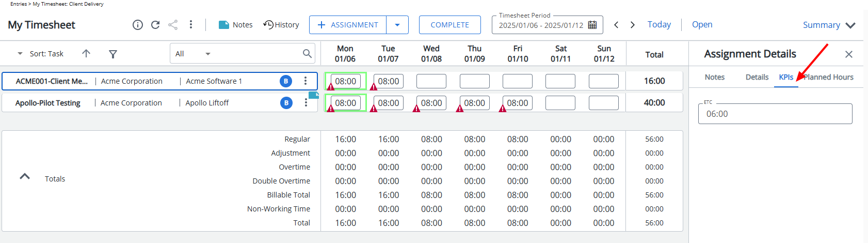Add a new Assignment
This screenshot has height=243, width=868.
pos(348,25)
